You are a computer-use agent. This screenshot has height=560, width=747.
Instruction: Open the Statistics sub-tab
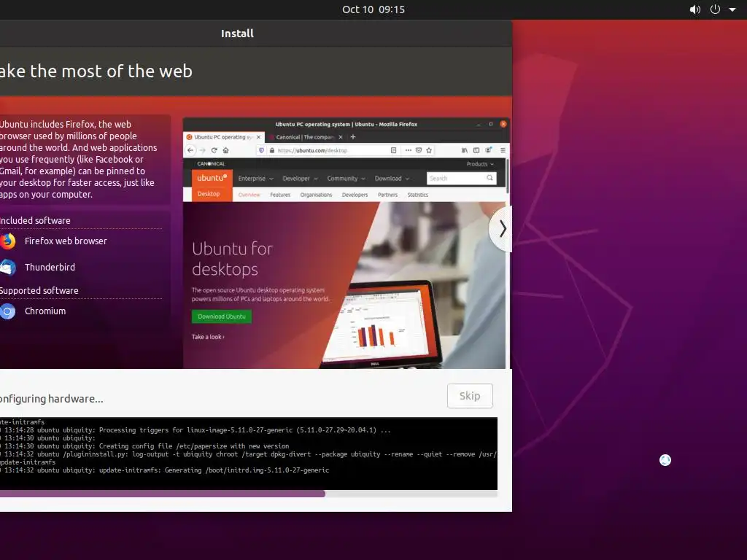pos(418,195)
